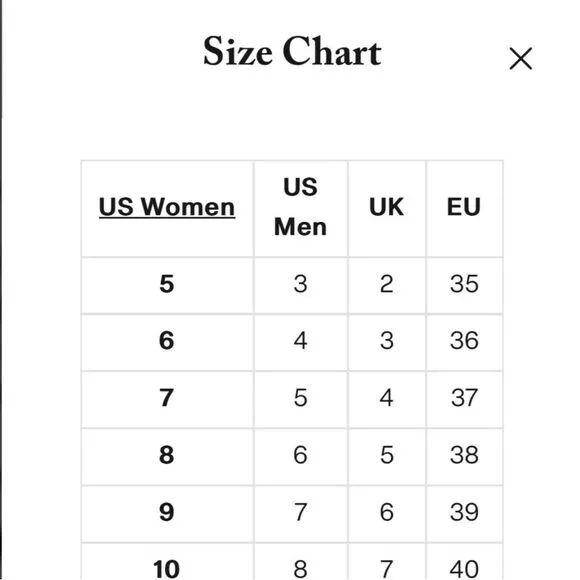Select US Women size 10 cell

point(167,562)
